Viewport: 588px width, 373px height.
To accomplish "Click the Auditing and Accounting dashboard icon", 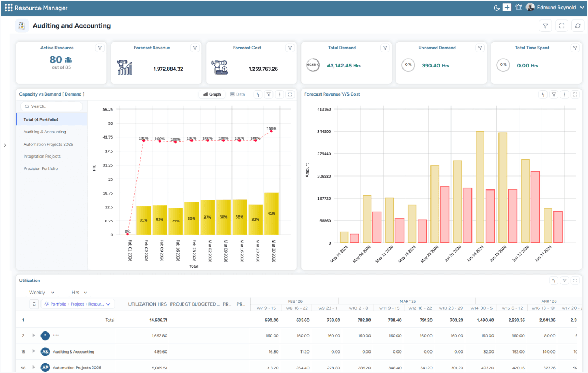I will coord(22,26).
